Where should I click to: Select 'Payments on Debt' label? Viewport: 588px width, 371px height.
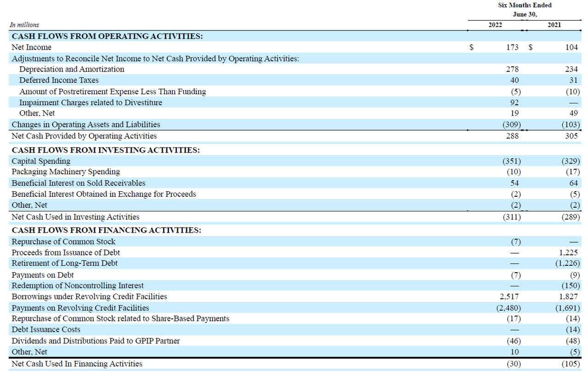pyautogui.click(x=43, y=275)
